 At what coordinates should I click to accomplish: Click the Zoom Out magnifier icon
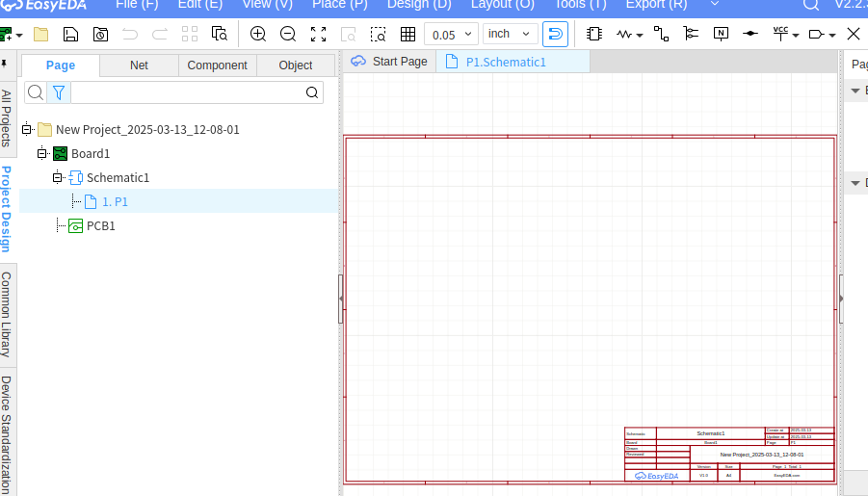(288, 35)
